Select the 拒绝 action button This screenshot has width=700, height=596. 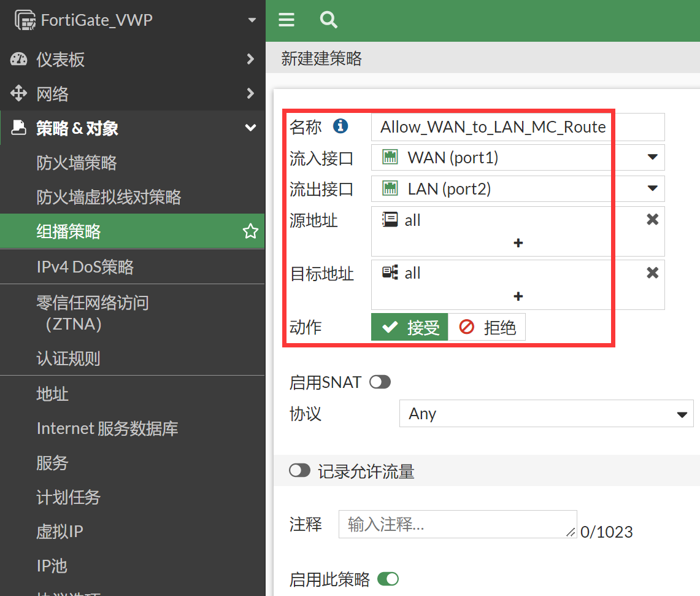[487, 328]
